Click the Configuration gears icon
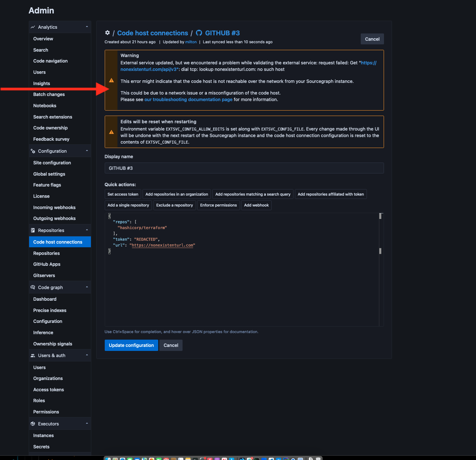This screenshot has height=460, width=476. pos(33,151)
